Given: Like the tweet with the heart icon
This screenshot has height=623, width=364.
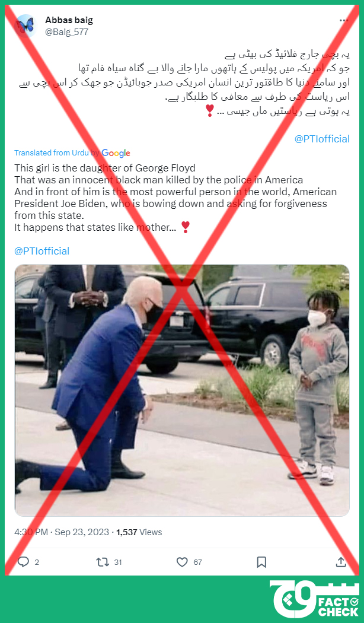Looking at the screenshot, I should 182,562.
